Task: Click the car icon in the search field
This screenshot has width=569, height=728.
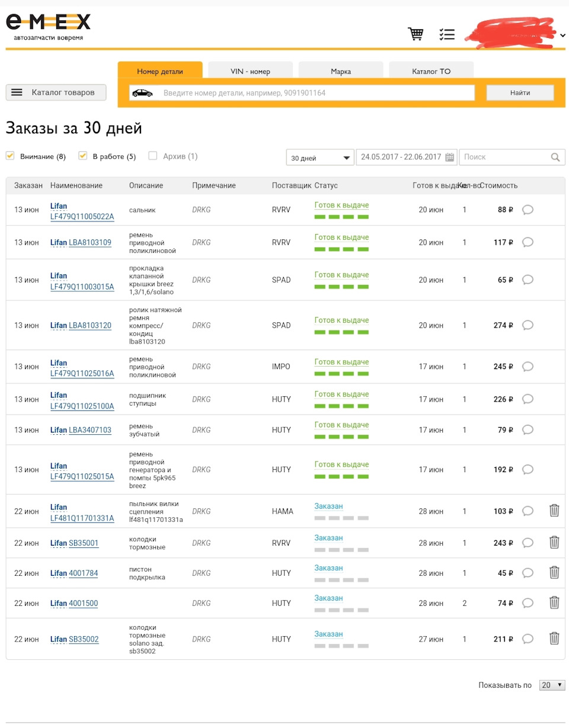Action: click(x=142, y=93)
